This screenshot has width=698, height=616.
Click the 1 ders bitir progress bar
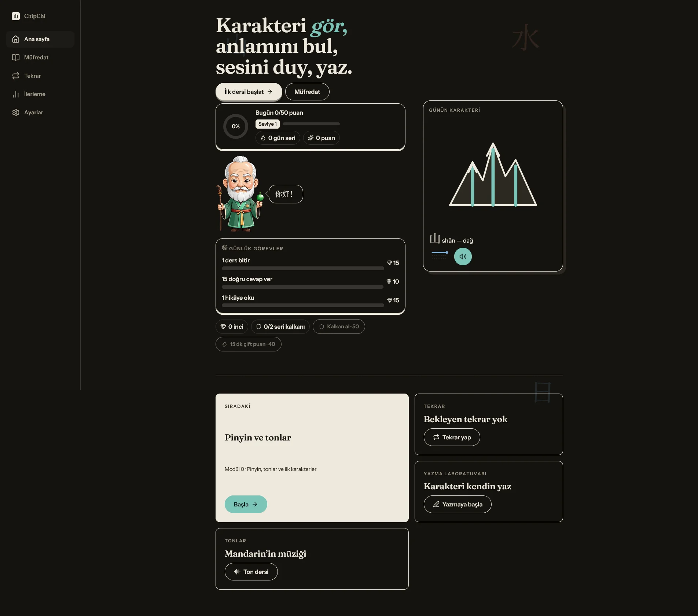303,269
